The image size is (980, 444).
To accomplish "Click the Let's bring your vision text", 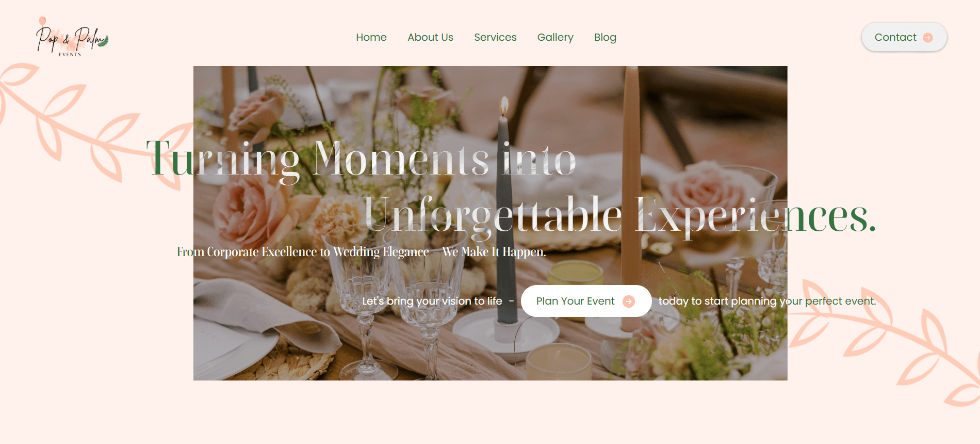I will pyautogui.click(x=432, y=301).
